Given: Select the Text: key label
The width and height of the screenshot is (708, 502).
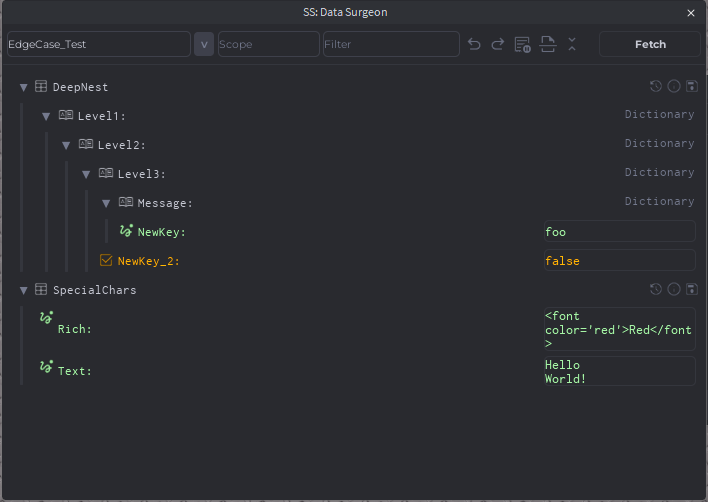Looking at the screenshot, I should (x=75, y=371).
